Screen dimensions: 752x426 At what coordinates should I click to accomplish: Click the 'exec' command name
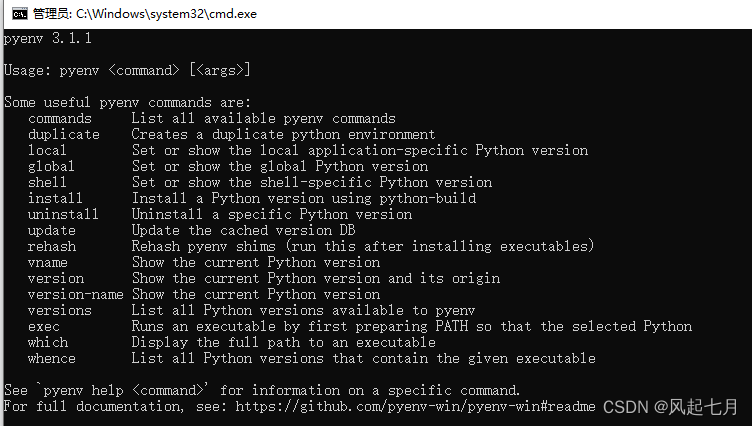[44, 327]
